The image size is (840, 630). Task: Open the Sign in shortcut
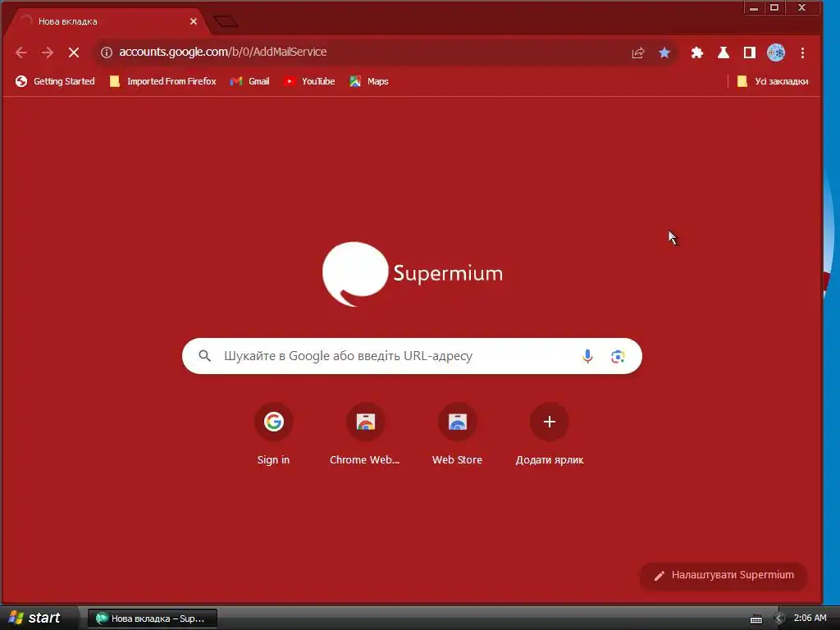coord(273,434)
